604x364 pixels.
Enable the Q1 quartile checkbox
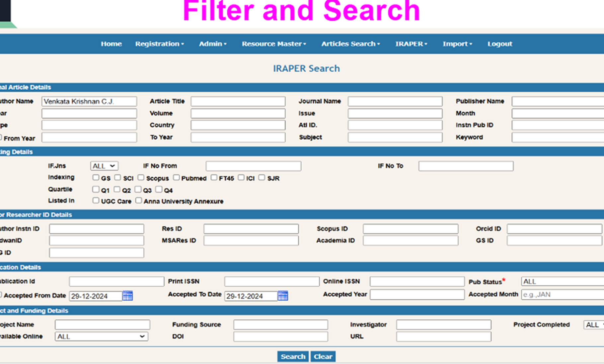96,189
